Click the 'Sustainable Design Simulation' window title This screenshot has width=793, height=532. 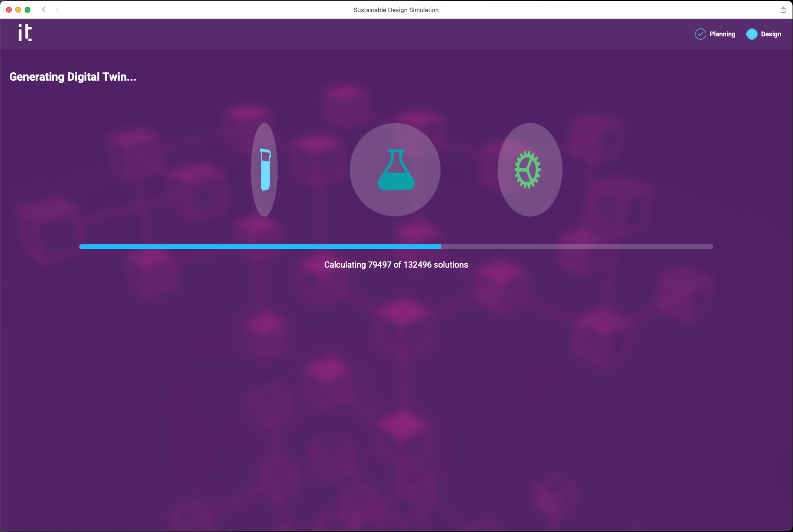click(396, 10)
